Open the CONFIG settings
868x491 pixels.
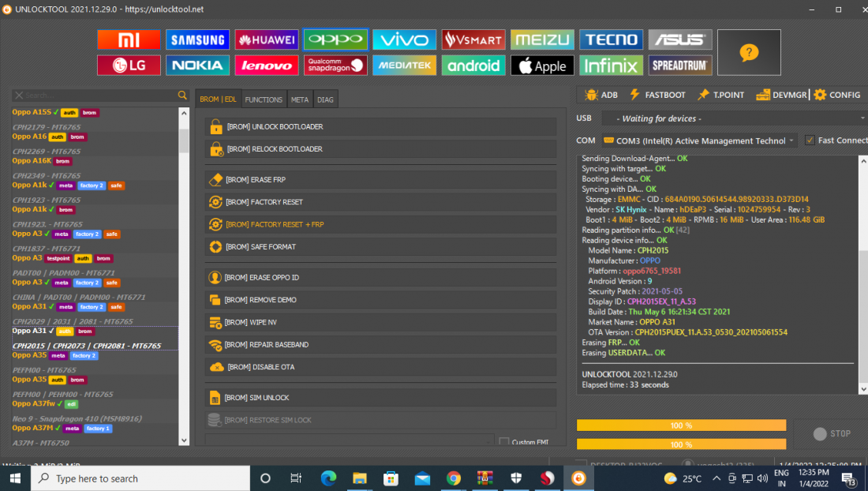[x=837, y=95]
